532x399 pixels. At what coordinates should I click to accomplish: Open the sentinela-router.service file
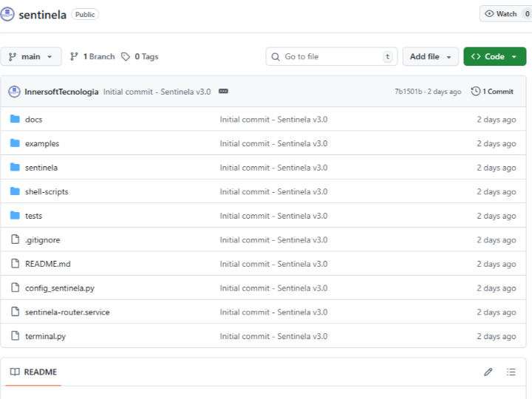(x=67, y=312)
